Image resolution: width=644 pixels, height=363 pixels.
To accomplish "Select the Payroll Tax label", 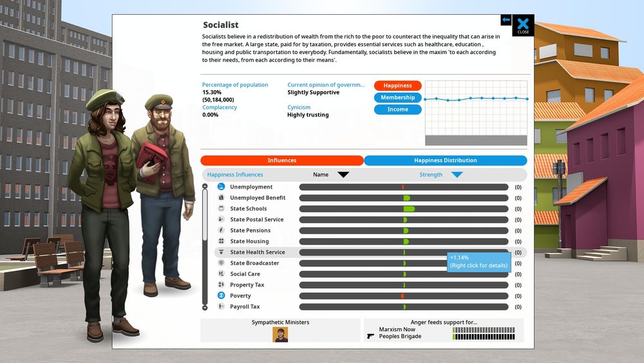I will click(x=245, y=306).
